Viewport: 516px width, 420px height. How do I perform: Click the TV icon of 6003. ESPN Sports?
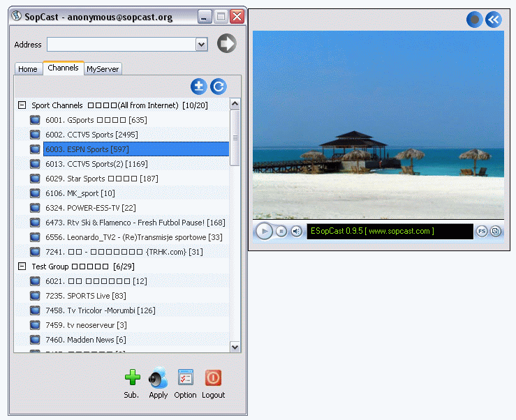click(x=35, y=149)
